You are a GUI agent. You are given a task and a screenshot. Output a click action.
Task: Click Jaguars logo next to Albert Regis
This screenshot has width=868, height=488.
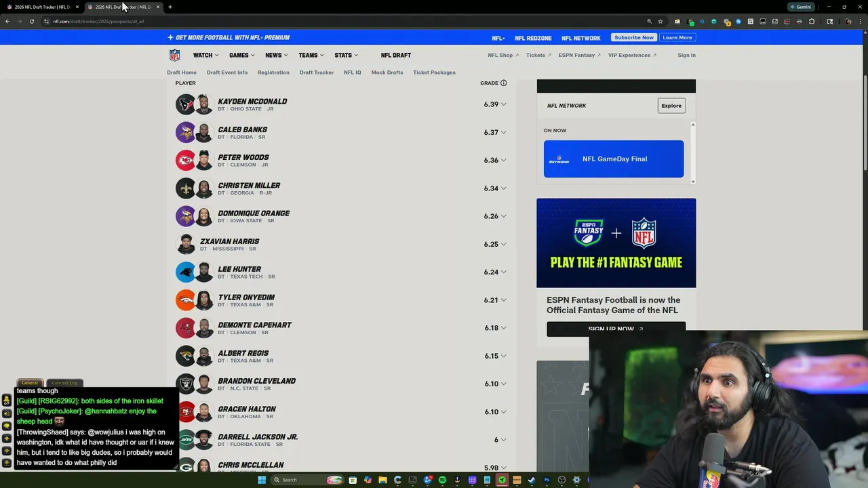point(185,356)
